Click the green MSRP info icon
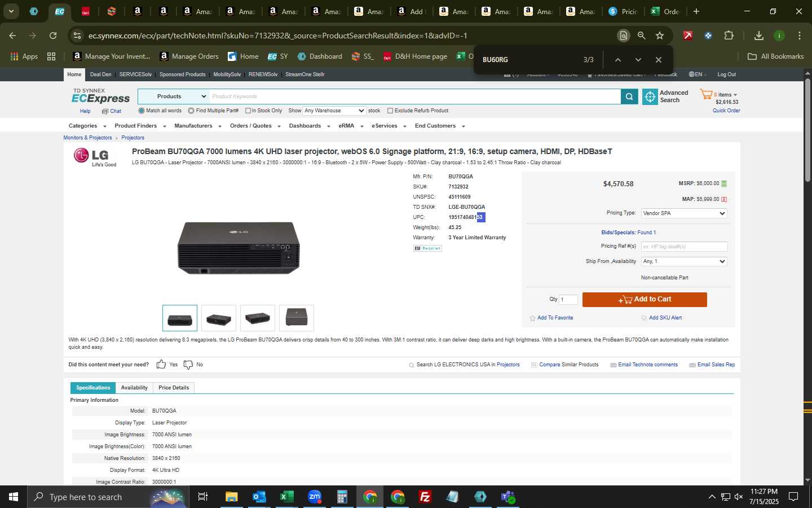Image resolution: width=812 pixels, height=508 pixels. coord(724,183)
